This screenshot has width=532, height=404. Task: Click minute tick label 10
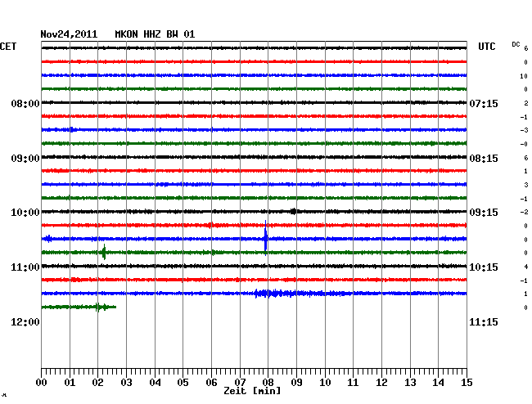point(325,383)
